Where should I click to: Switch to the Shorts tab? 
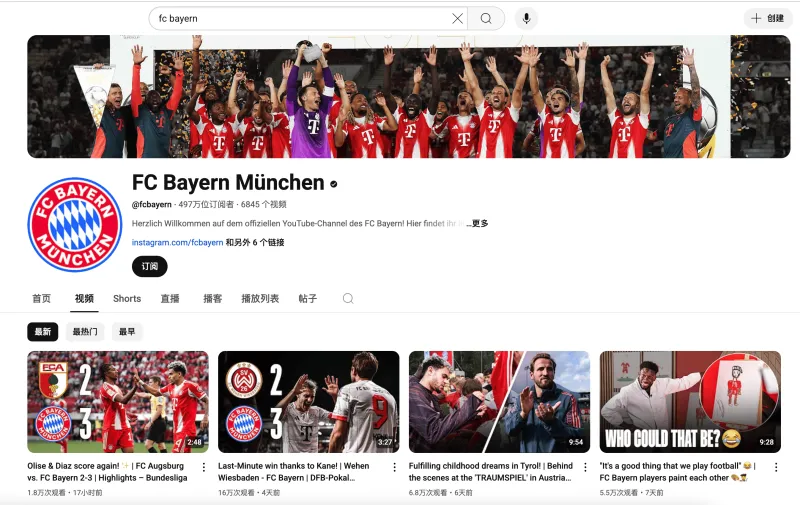pyautogui.click(x=127, y=298)
